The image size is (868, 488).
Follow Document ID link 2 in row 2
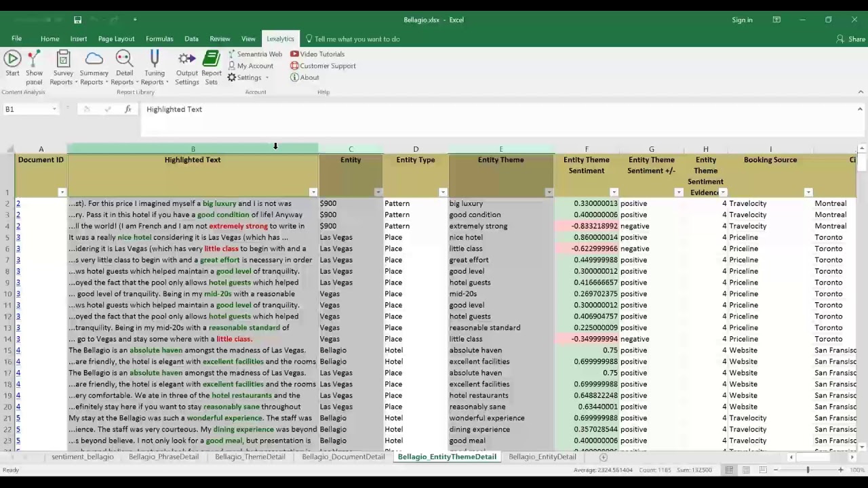point(18,203)
